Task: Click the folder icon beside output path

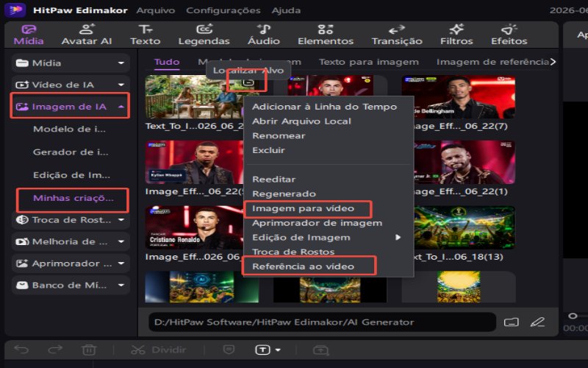Action: pos(511,322)
